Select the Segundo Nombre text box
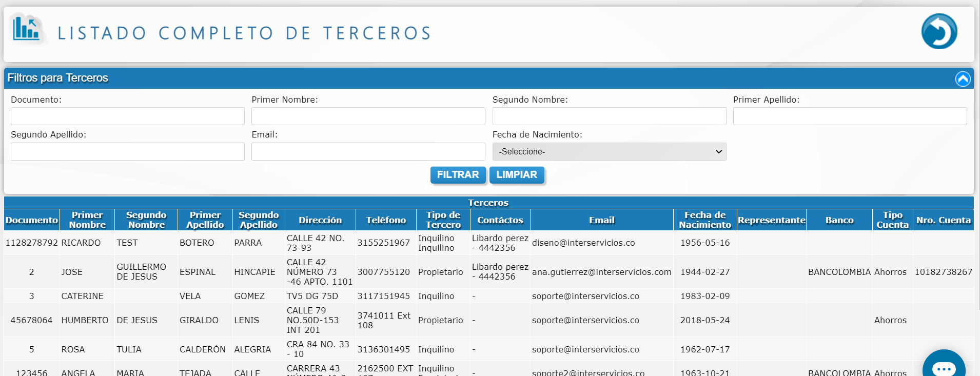Viewport: 980px width, 376px height. [x=609, y=116]
